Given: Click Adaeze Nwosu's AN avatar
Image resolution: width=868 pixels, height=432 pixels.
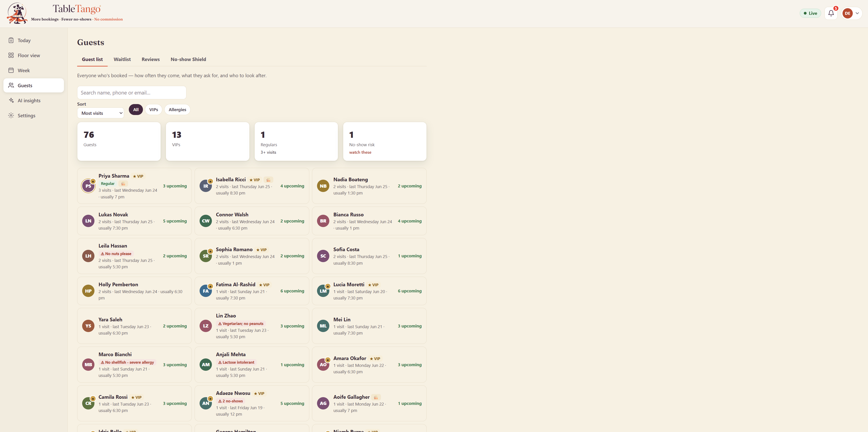Looking at the screenshot, I should pyautogui.click(x=206, y=403).
